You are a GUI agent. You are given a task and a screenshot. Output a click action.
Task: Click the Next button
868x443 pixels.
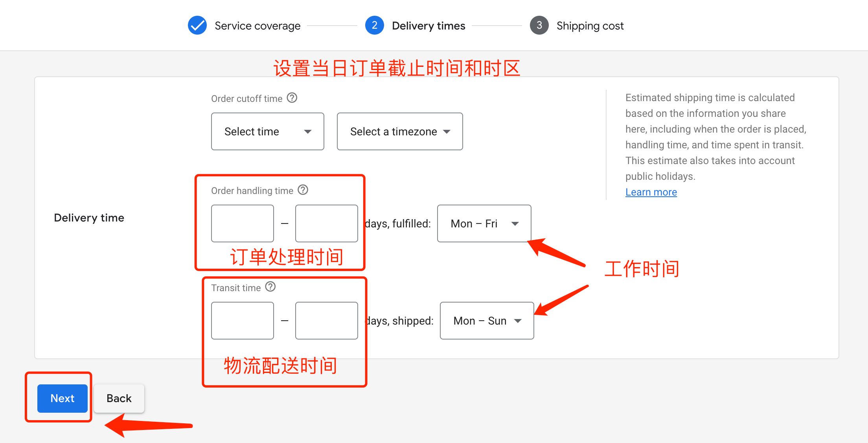coord(62,398)
